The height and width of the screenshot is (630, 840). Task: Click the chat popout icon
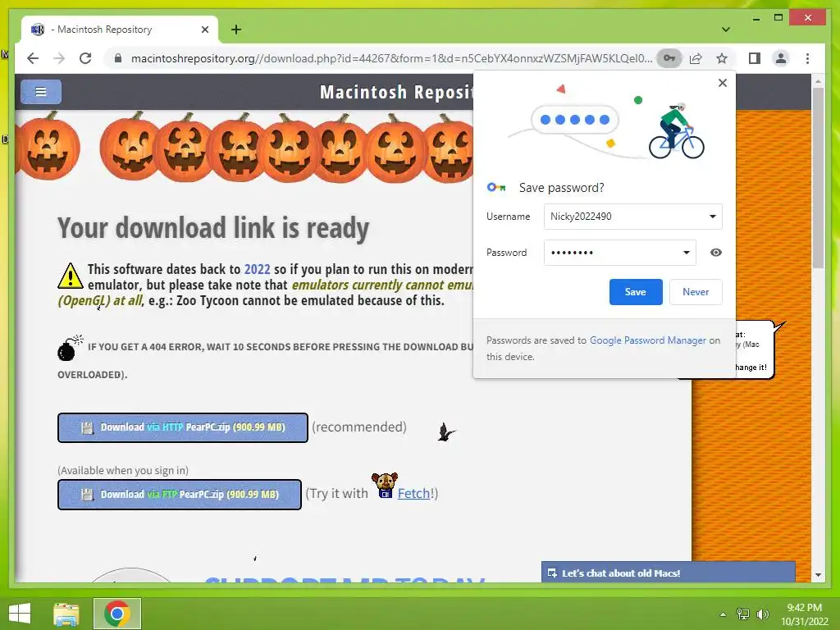click(552, 573)
